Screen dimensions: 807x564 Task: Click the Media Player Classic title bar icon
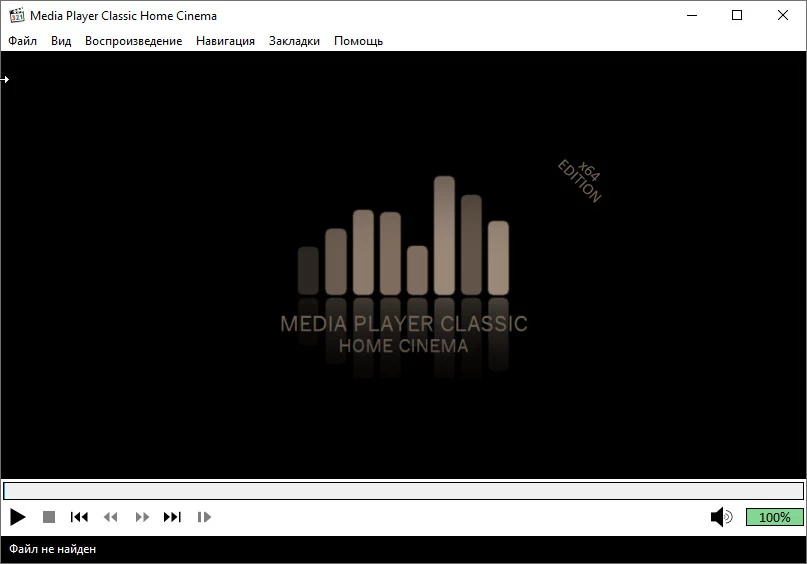[x=16, y=15]
